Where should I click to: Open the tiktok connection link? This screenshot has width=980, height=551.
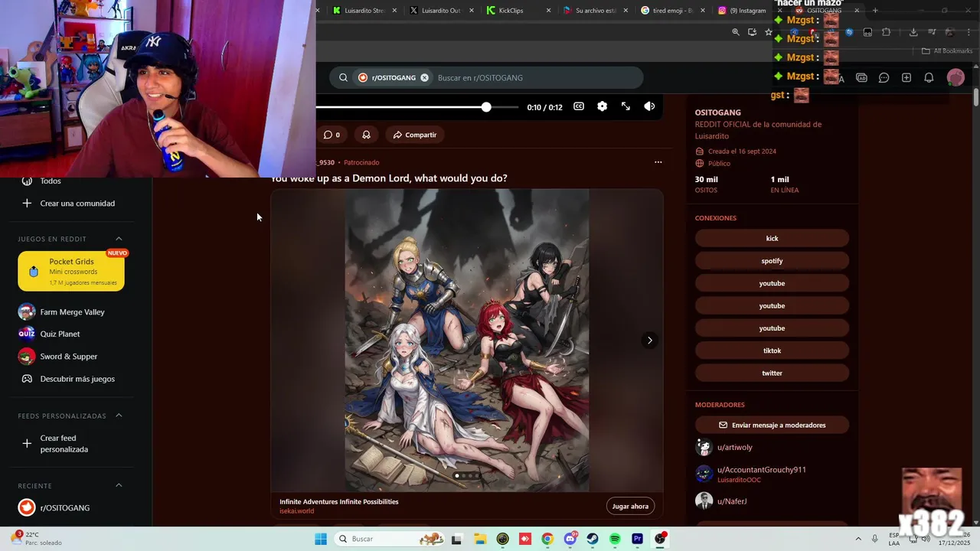[772, 350]
